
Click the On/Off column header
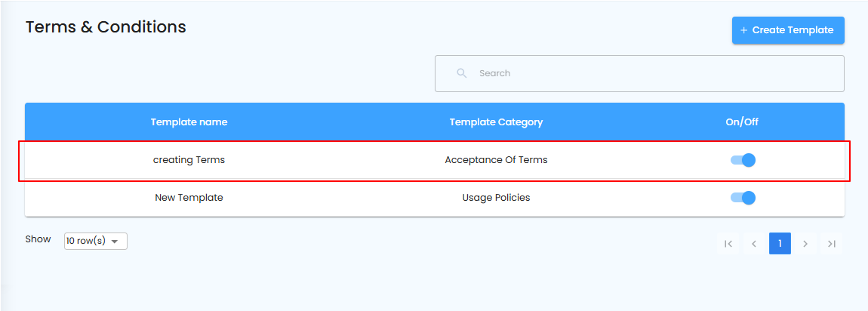click(741, 122)
